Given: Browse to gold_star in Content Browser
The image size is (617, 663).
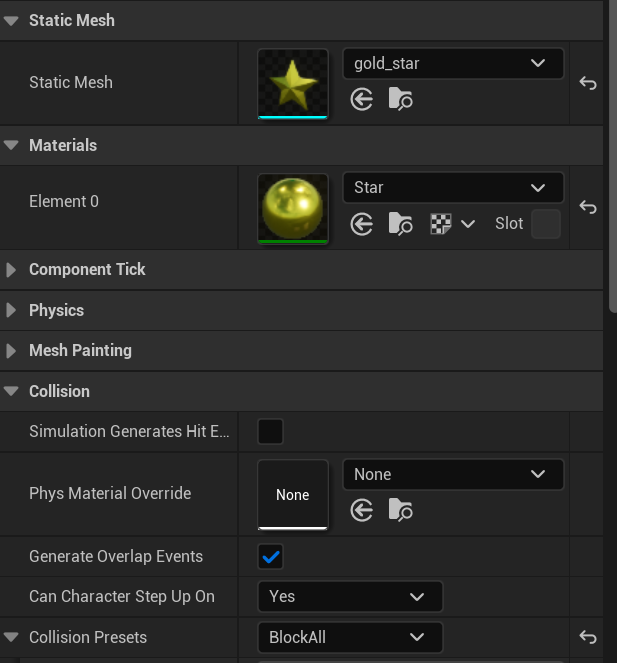Looking at the screenshot, I should (400, 99).
